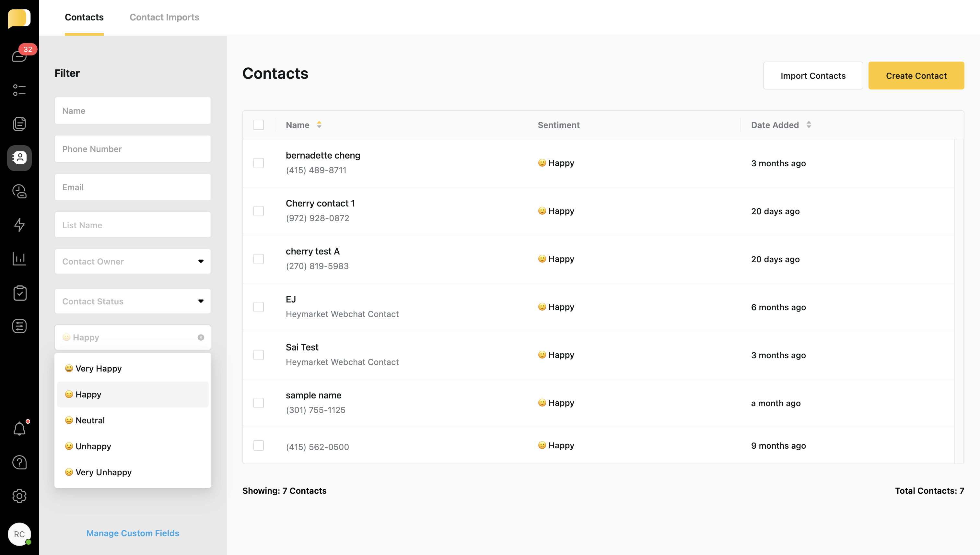The height and width of the screenshot is (555, 980).
Task: Open the reports bar chart icon
Action: click(19, 259)
